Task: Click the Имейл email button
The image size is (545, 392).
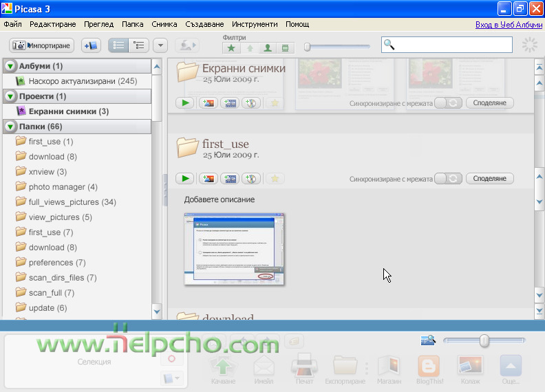Action: 264,370
